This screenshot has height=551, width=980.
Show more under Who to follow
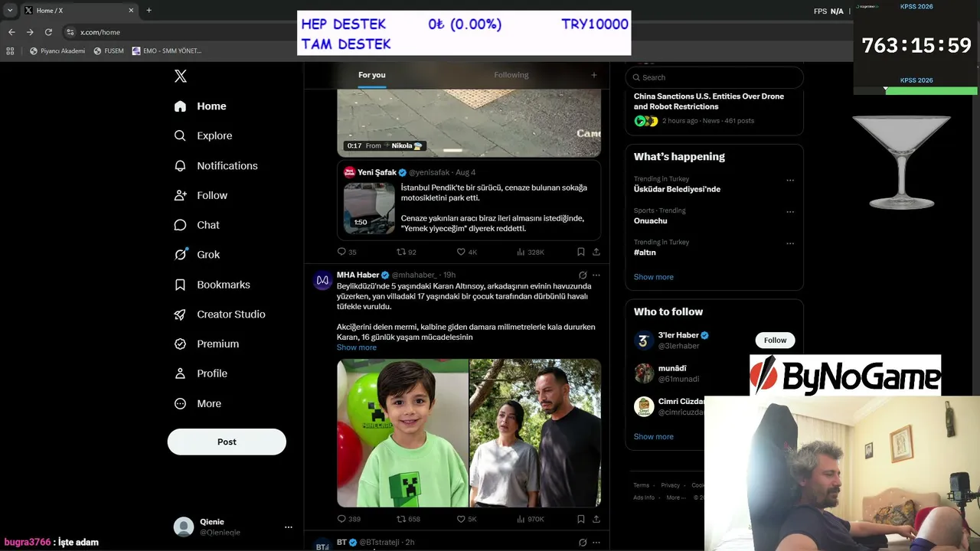pos(654,436)
